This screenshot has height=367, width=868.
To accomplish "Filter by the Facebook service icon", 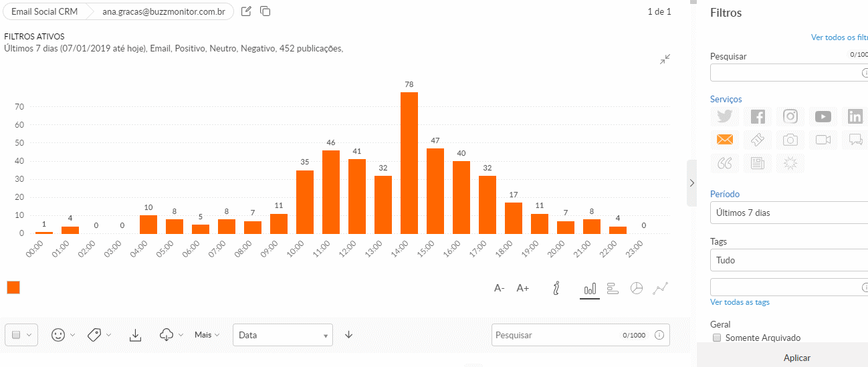I will [758, 116].
